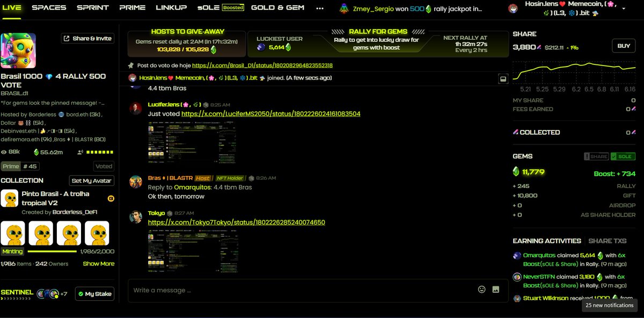Image resolution: width=644 pixels, height=318 pixels.
Task: Open the LINKUP tab
Action: click(171, 8)
